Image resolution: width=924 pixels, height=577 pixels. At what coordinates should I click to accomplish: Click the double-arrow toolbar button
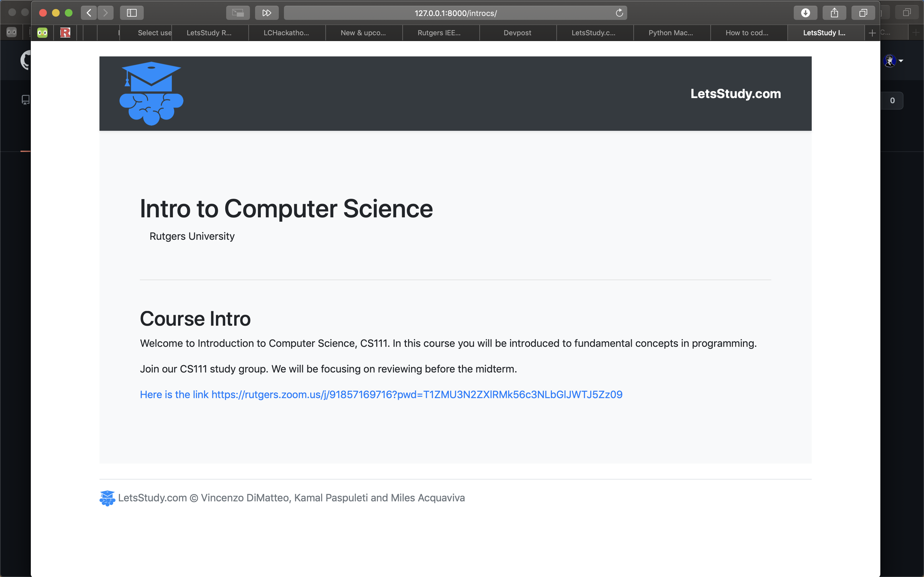(x=267, y=13)
